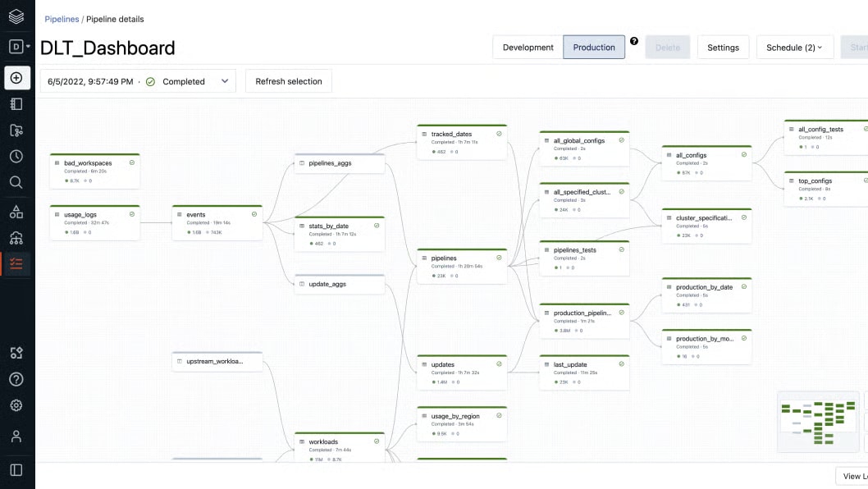868x489 pixels.
Task: Open the Recents clock icon
Action: pos(16,157)
